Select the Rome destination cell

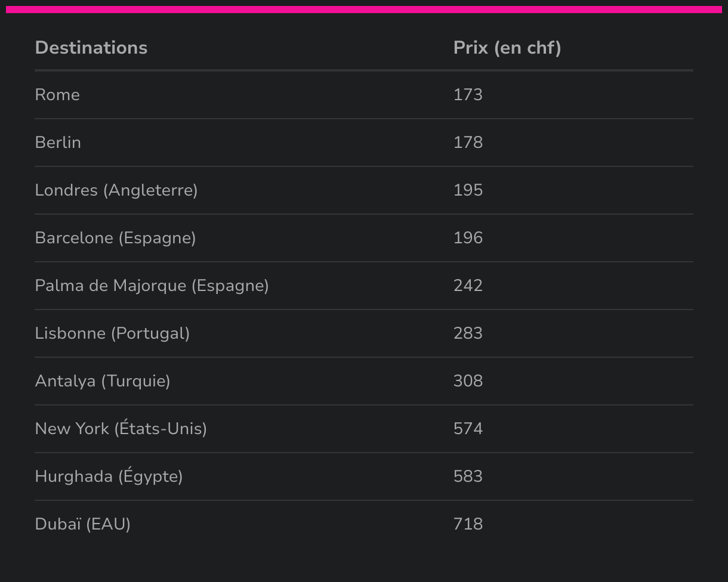tap(57, 95)
